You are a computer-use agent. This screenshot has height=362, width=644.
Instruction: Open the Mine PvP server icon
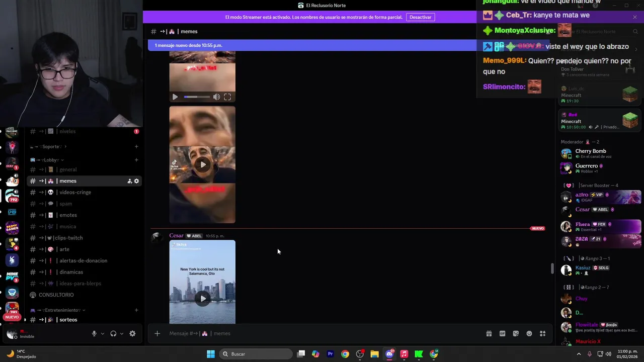pos(12,276)
